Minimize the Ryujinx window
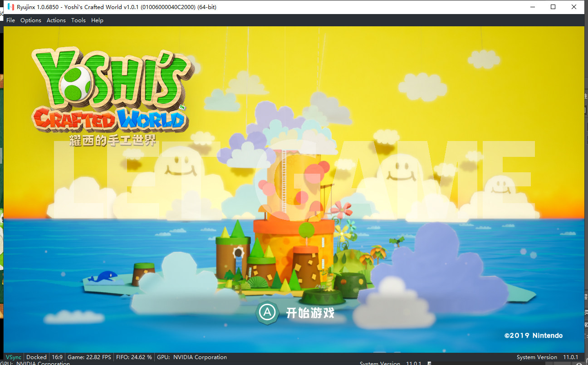The width and height of the screenshot is (588, 365). coord(532,7)
